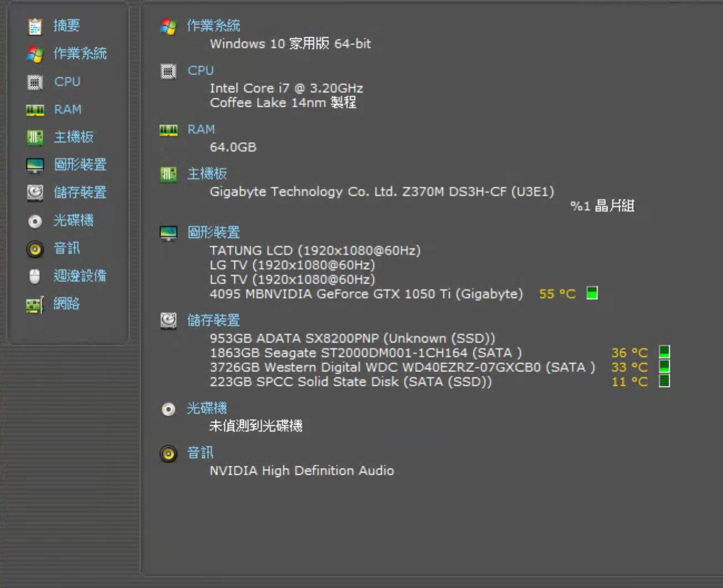Image resolution: width=723 pixels, height=588 pixels.
Task: Click the 4095 MBNVIDIA GeForce GTX 1050 Ti entry
Action: point(366,294)
